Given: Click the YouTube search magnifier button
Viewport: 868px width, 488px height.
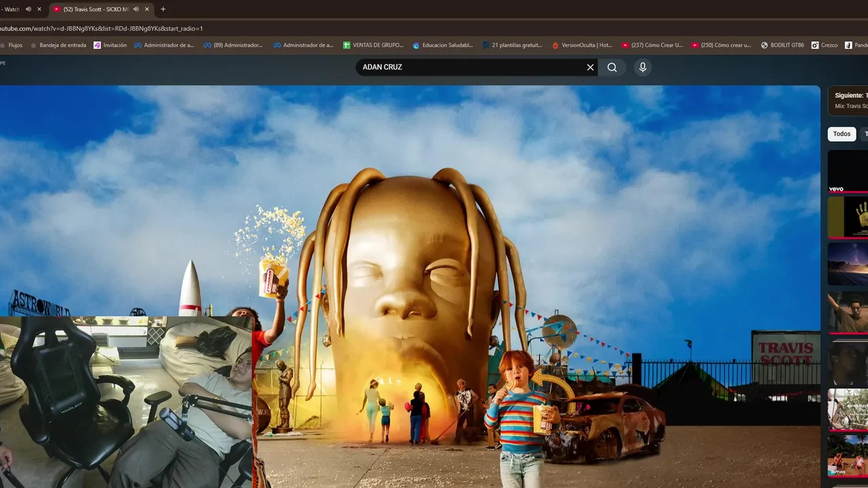Looking at the screenshot, I should (612, 67).
